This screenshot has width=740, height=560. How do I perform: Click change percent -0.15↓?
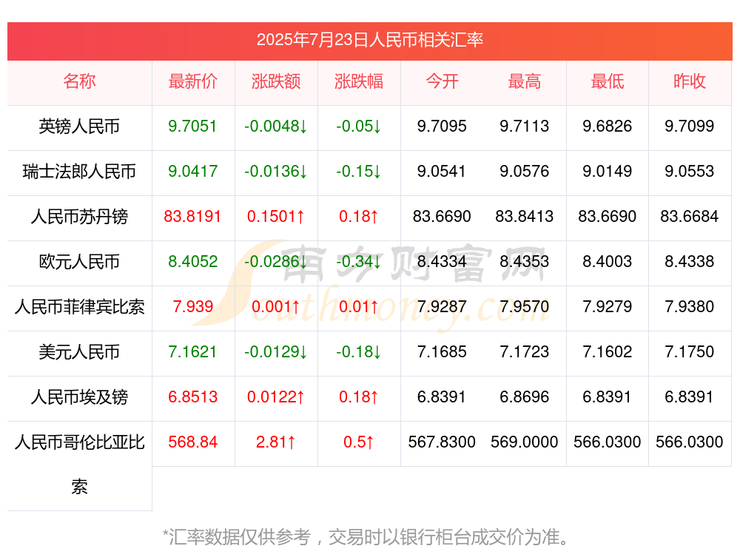click(359, 172)
